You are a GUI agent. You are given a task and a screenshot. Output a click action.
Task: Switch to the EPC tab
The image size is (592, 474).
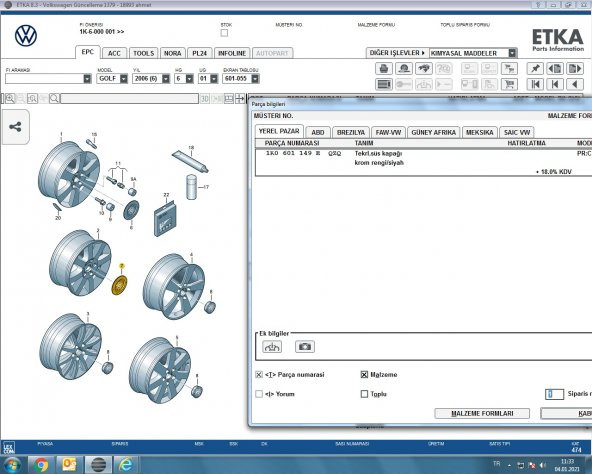pyautogui.click(x=88, y=52)
